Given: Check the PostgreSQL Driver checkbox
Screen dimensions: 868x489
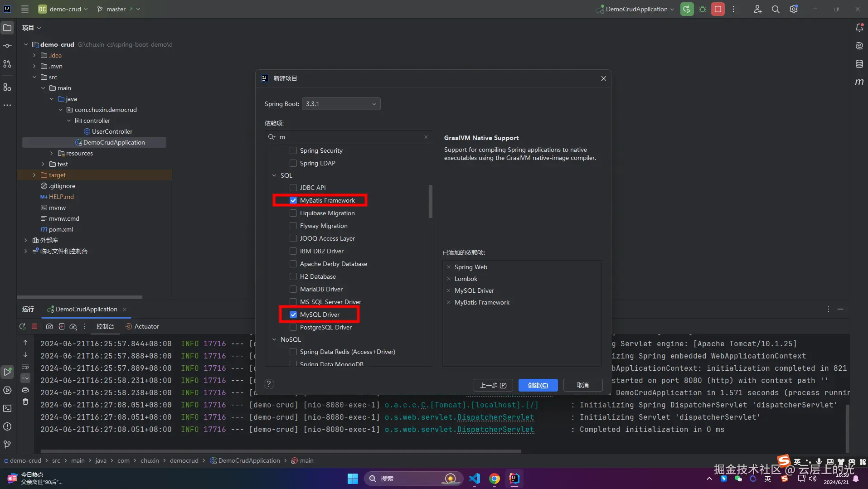Looking at the screenshot, I should pyautogui.click(x=293, y=327).
